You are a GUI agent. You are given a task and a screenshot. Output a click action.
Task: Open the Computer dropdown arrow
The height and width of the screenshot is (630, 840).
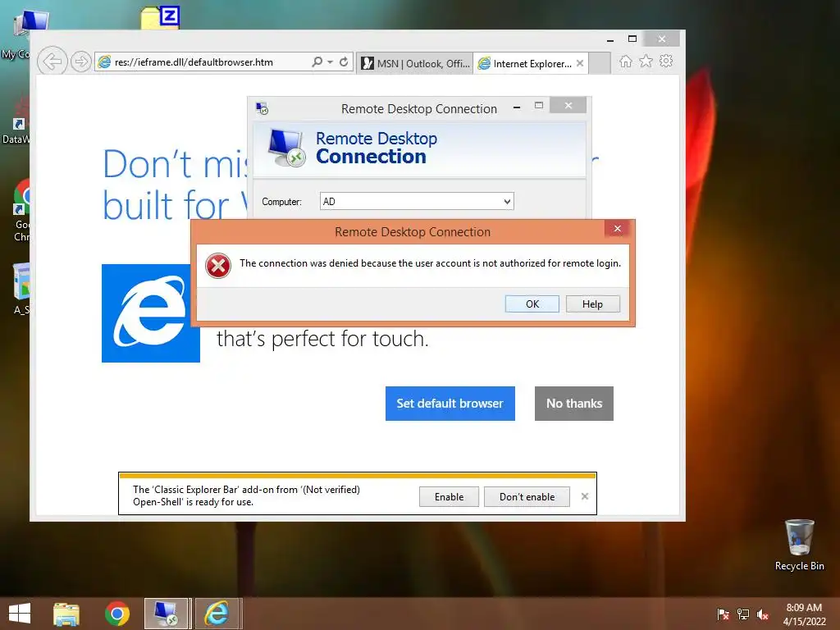tap(507, 202)
